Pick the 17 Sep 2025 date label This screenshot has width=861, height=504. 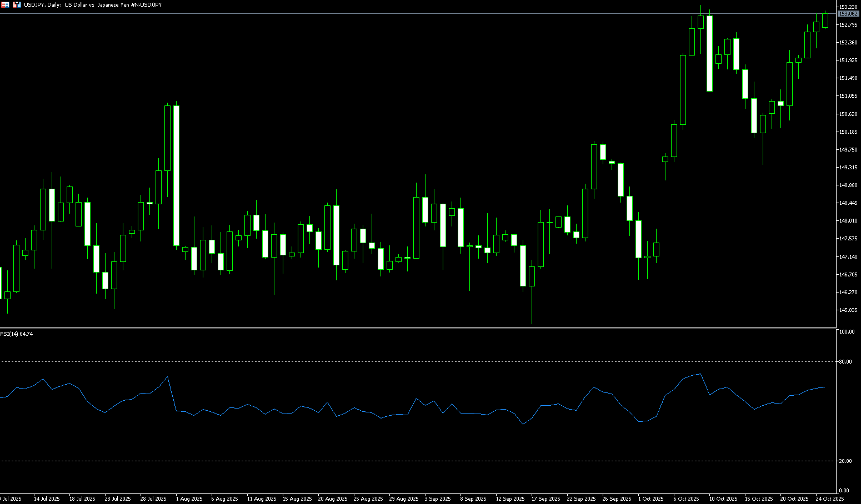coord(545,499)
